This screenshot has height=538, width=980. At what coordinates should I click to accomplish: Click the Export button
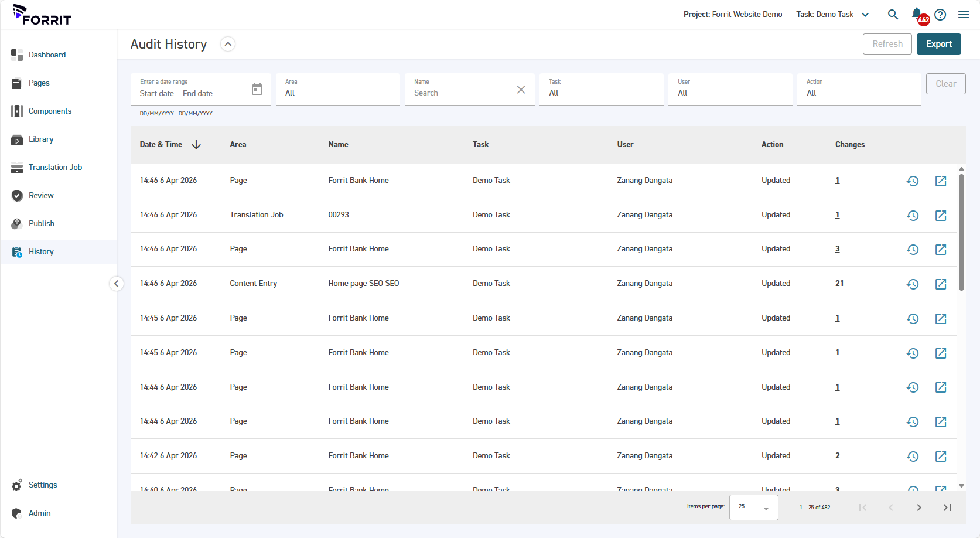click(x=938, y=44)
